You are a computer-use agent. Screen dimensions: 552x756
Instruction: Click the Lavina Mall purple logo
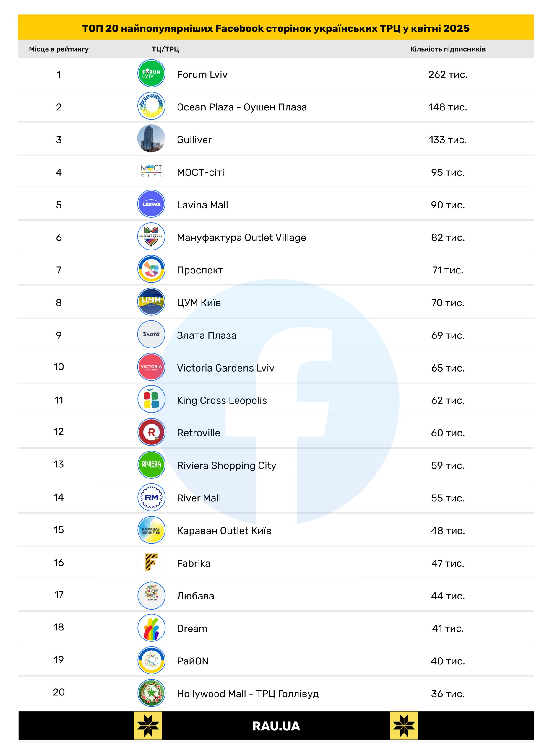click(x=151, y=204)
